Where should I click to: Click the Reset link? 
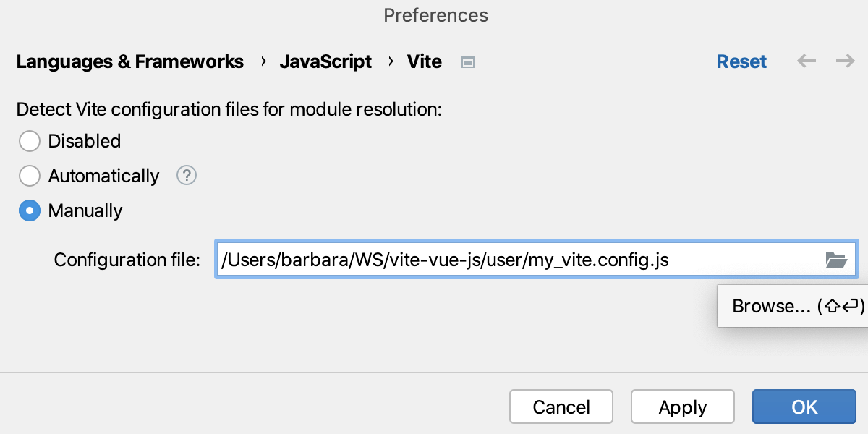click(x=741, y=61)
